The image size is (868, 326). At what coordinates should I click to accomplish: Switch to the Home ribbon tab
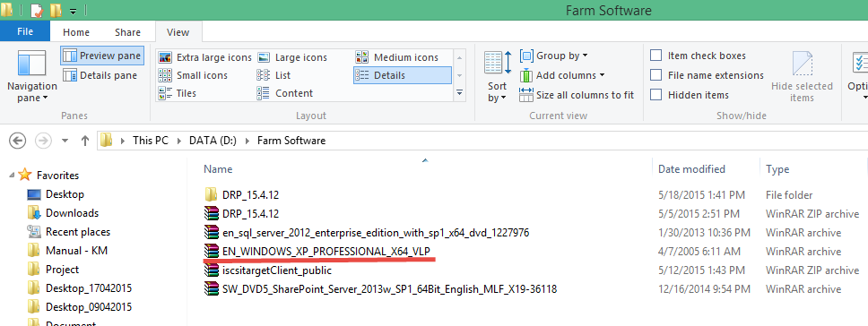[76, 32]
